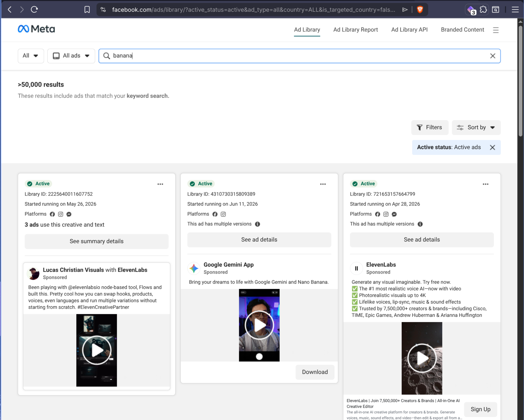
Task: Click ElevenLabs Join 7,500,000+ Creators headline
Action: point(403,403)
